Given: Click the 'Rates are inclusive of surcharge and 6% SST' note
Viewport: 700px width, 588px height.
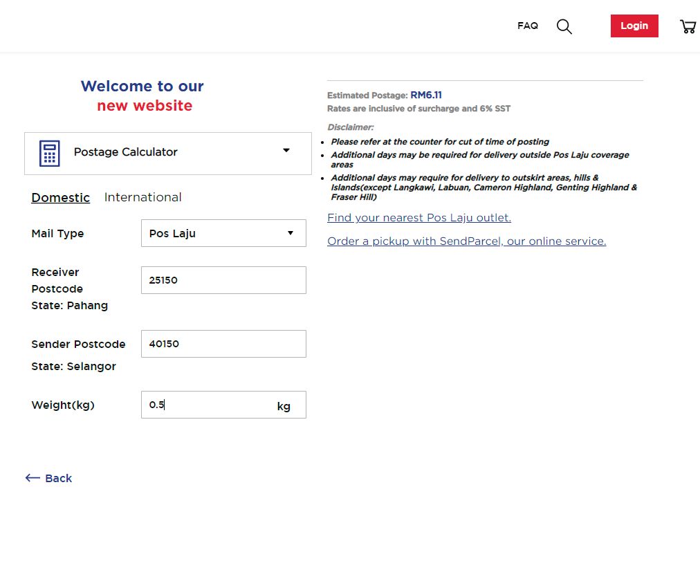Looking at the screenshot, I should pyautogui.click(x=418, y=109).
